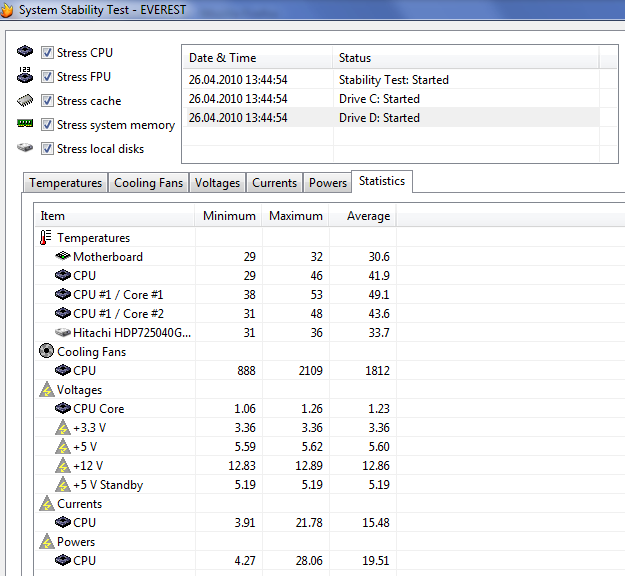Sort by the Item column header
The width and height of the screenshot is (625, 576).
click(115, 216)
